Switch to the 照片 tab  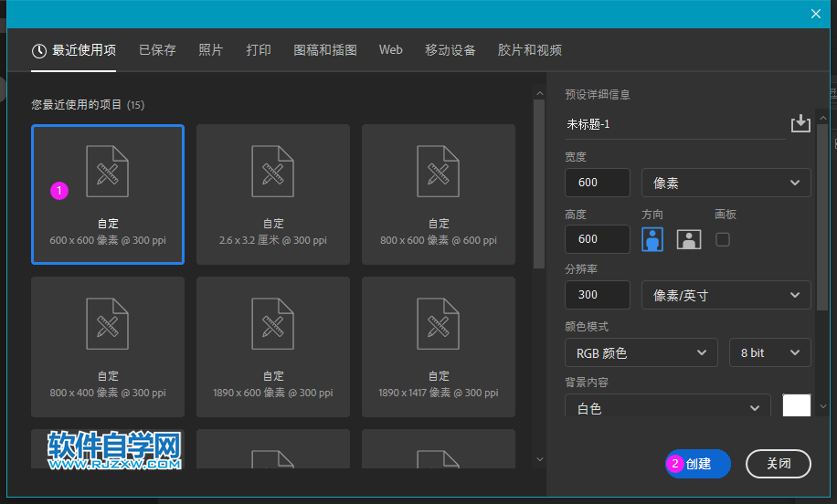point(211,50)
